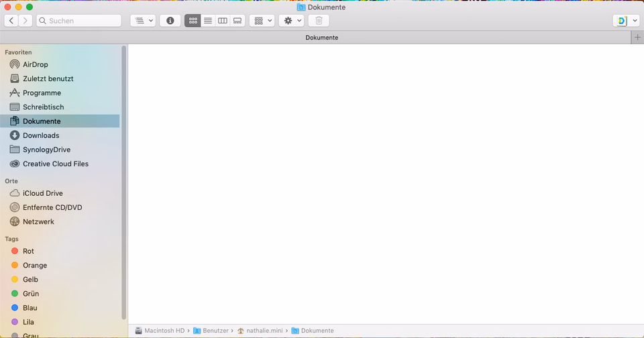Open the gear action menu
Screen dimensions: 644x338
[x=292, y=21]
